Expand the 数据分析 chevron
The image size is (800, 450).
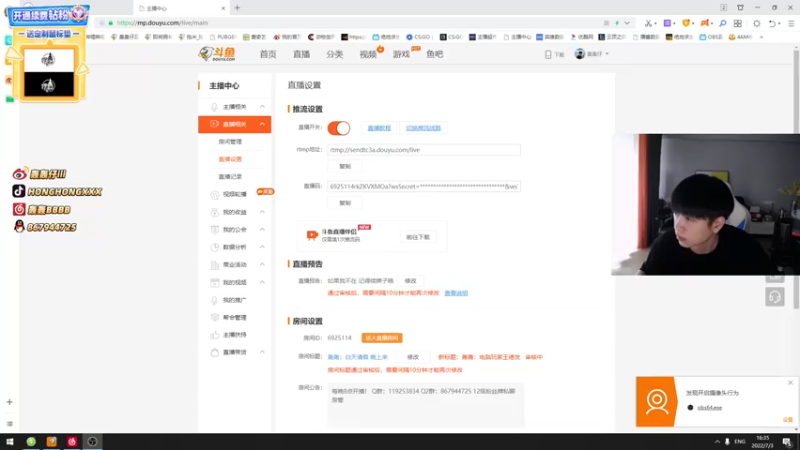(x=262, y=247)
